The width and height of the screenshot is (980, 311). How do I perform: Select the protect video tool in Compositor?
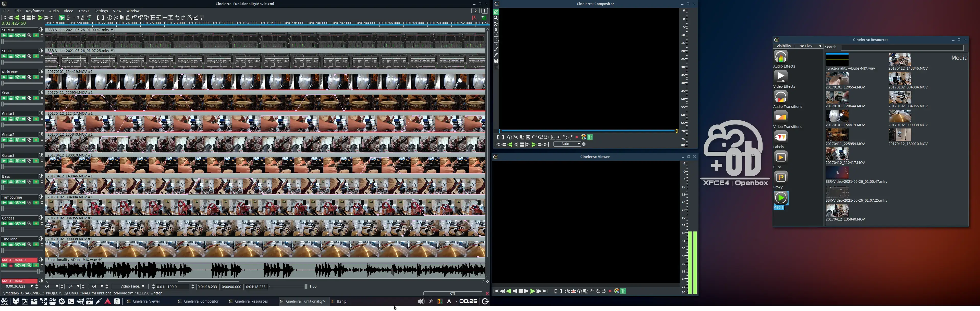point(496,12)
